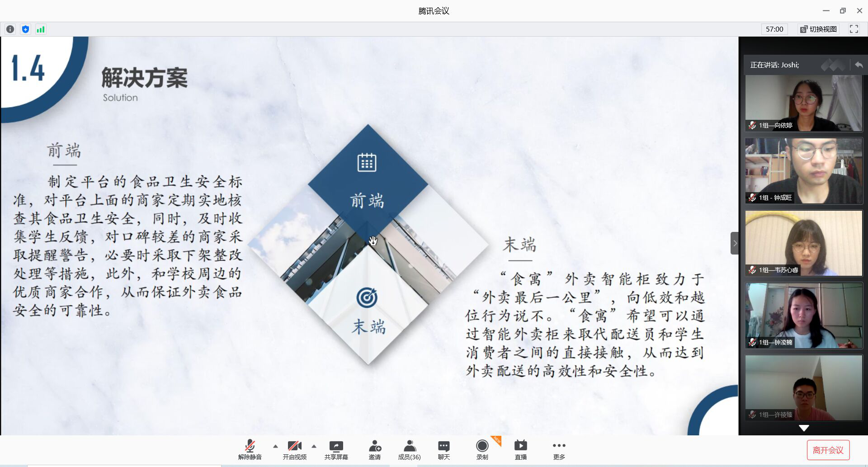Screen dimensions: 868x467
Task: Click the meeting info icon
Action: pyautogui.click(x=10, y=29)
